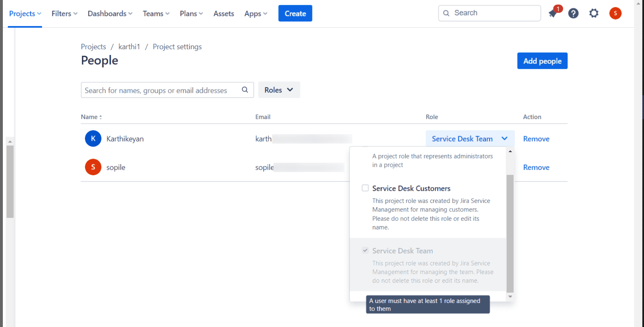Click Assets in the top navigation
Image resolution: width=644 pixels, height=327 pixels.
223,13
